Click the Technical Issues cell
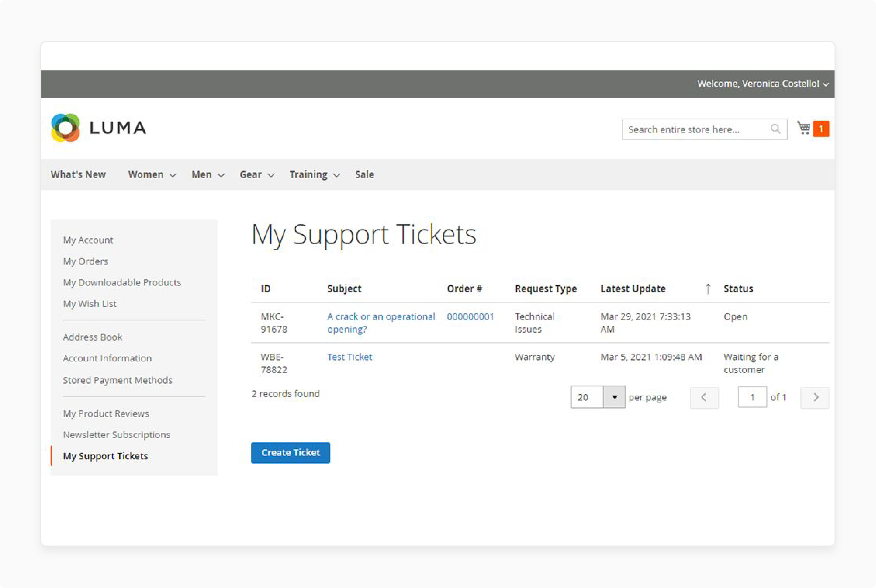The height and width of the screenshot is (588, 876). pos(535,323)
